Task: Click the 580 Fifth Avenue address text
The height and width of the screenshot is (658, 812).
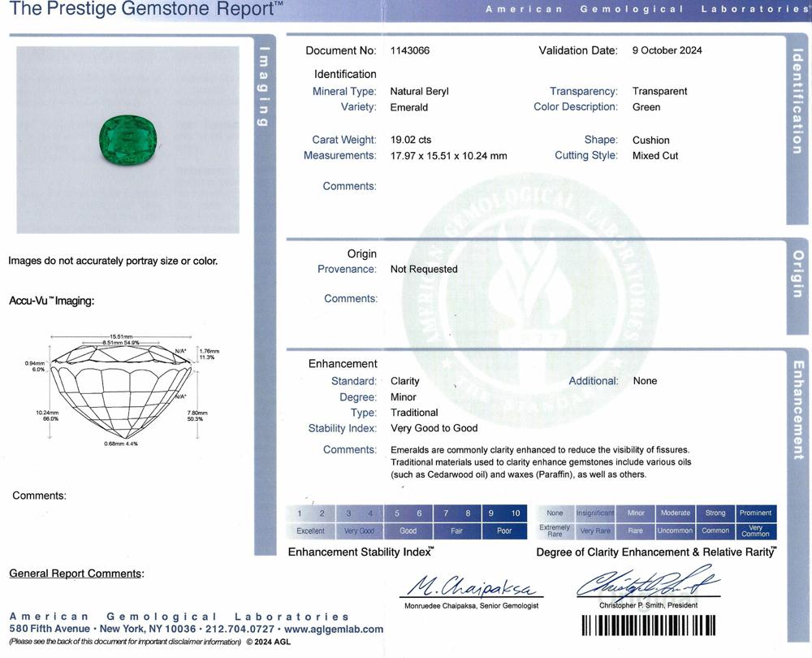Action: pos(50,629)
